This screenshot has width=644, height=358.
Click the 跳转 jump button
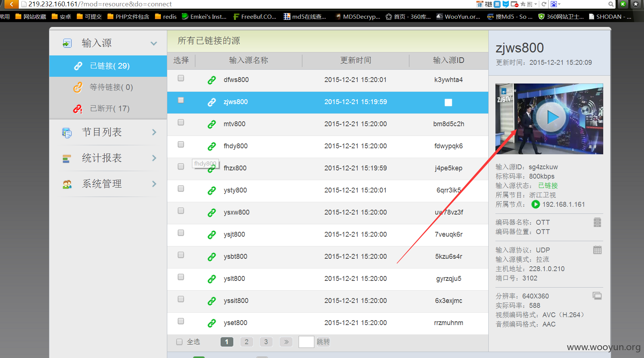[323, 342]
